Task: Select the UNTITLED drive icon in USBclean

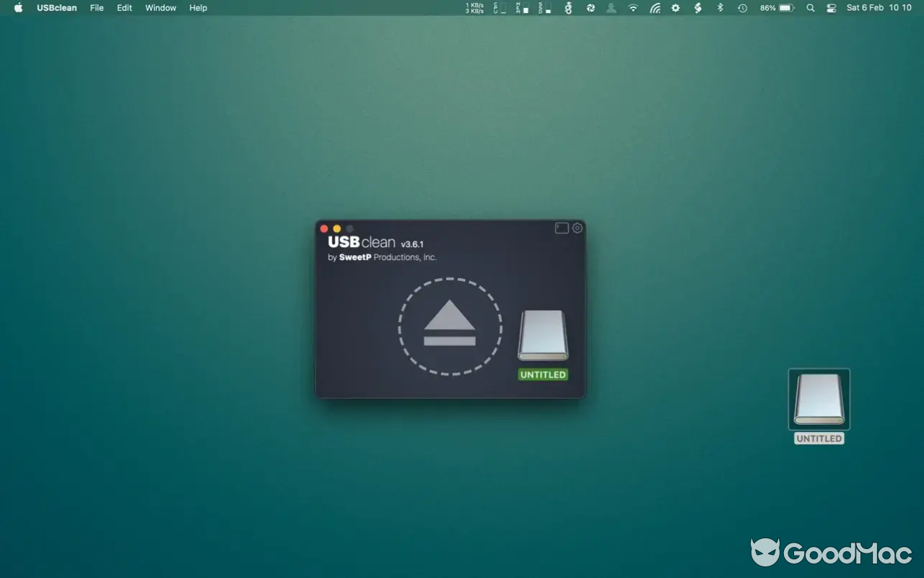Action: tap(543, 335)
